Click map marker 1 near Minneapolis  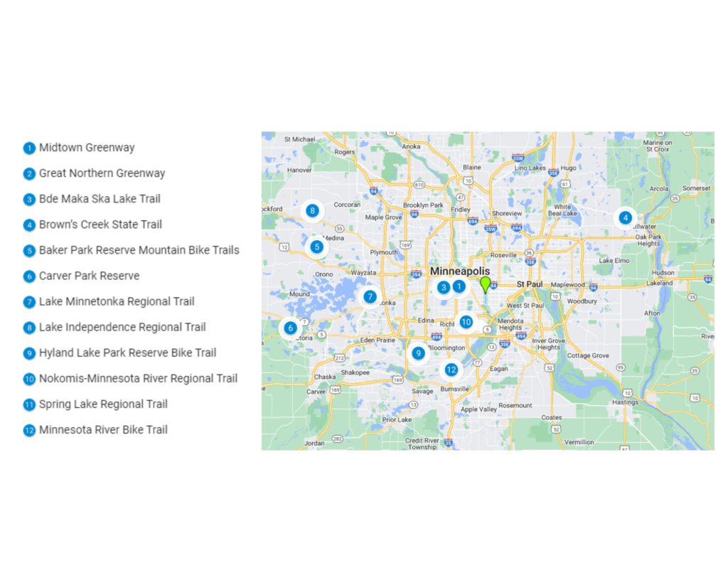(x=459, y=286)
